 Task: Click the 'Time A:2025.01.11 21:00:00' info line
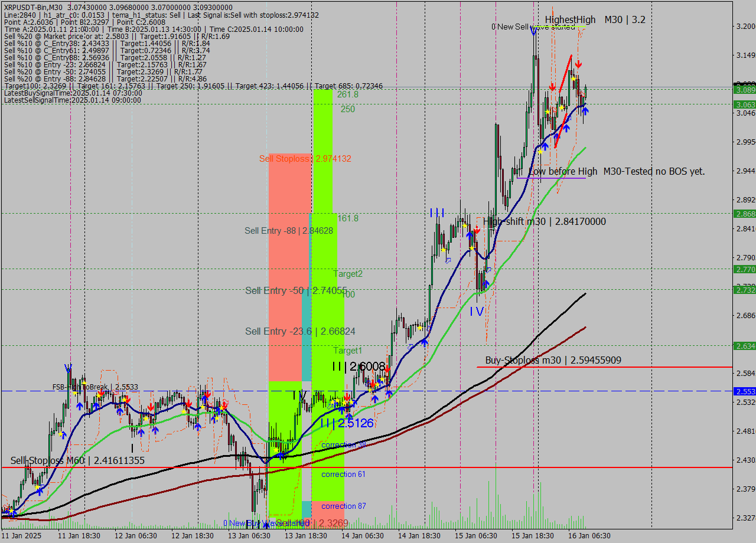pyautogui.click(x=154, y=29)
